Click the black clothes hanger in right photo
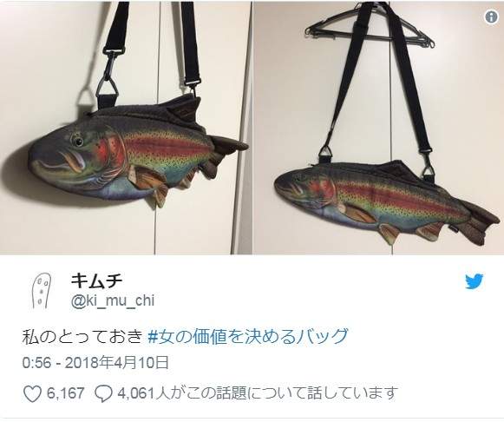 coord(370,32)
